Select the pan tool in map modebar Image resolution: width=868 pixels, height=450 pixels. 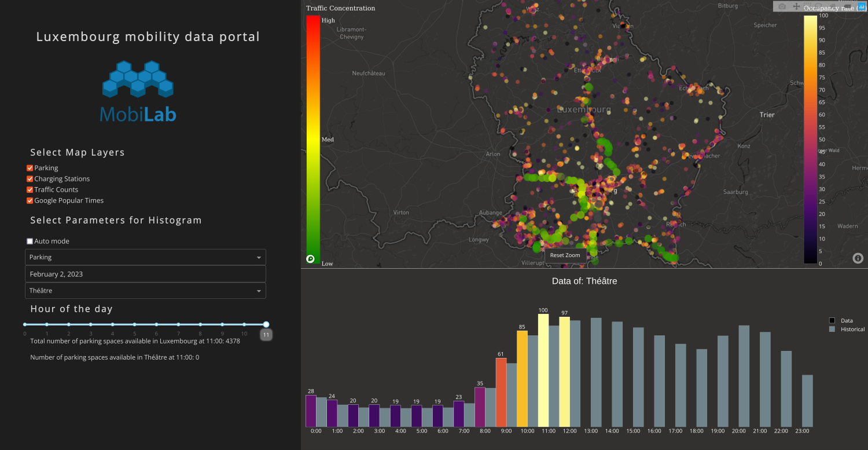[x=796, y=6]
